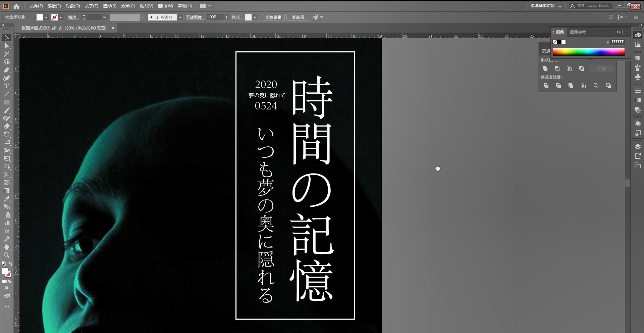Open the 窗口(W) menu

[165, 6]
